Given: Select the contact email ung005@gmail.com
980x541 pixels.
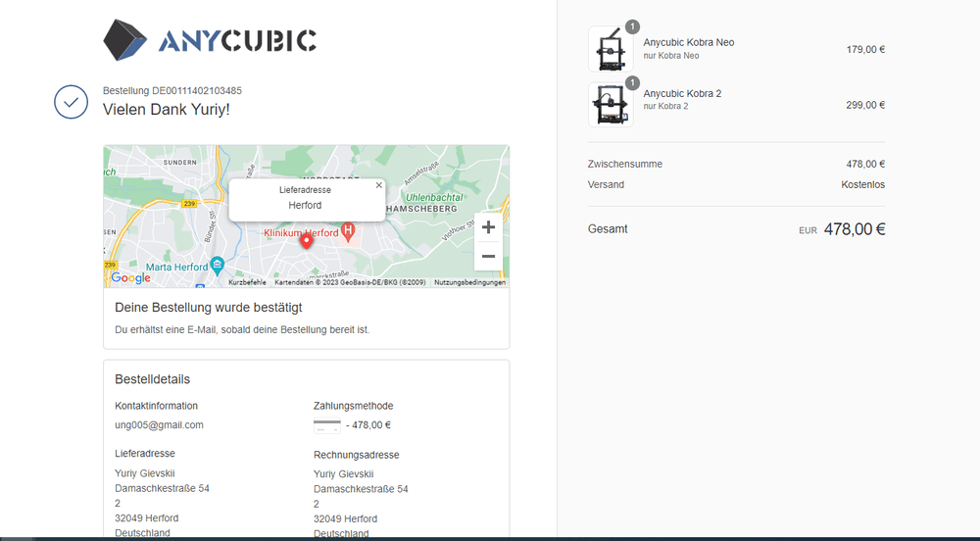Looking at the screenshot, I should 159,424.
